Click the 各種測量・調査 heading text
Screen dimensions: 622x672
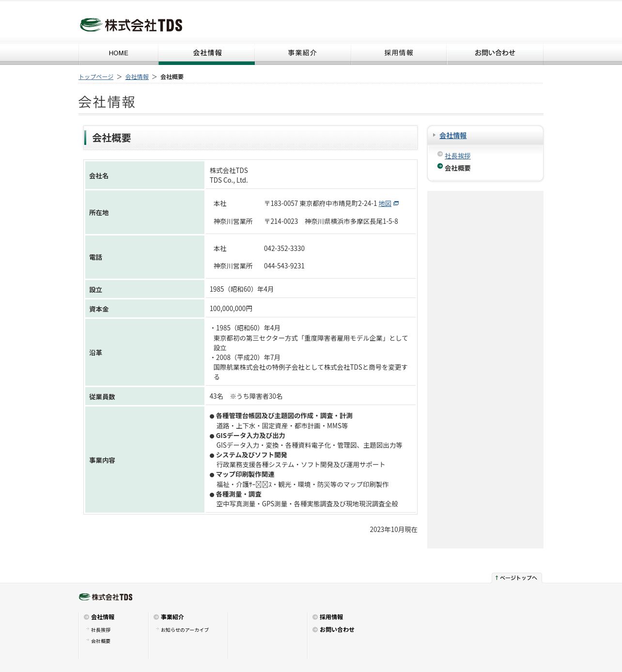click(239, 494)
